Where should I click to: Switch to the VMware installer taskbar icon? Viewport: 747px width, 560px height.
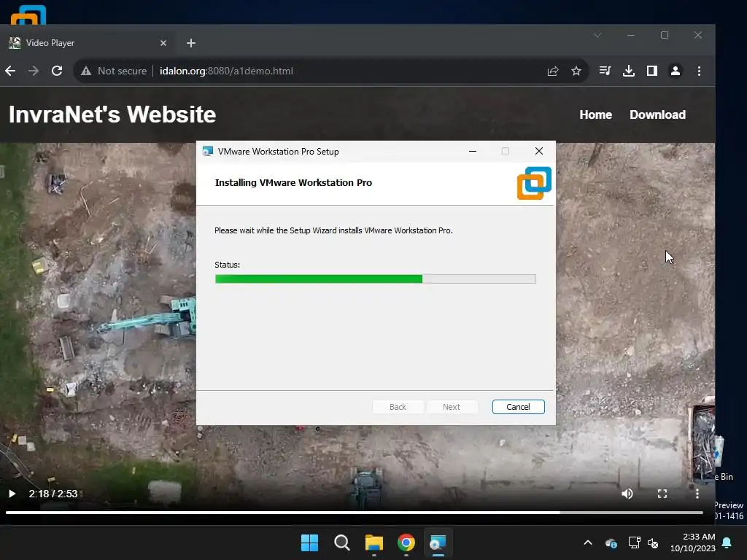[x=438, y=542]
